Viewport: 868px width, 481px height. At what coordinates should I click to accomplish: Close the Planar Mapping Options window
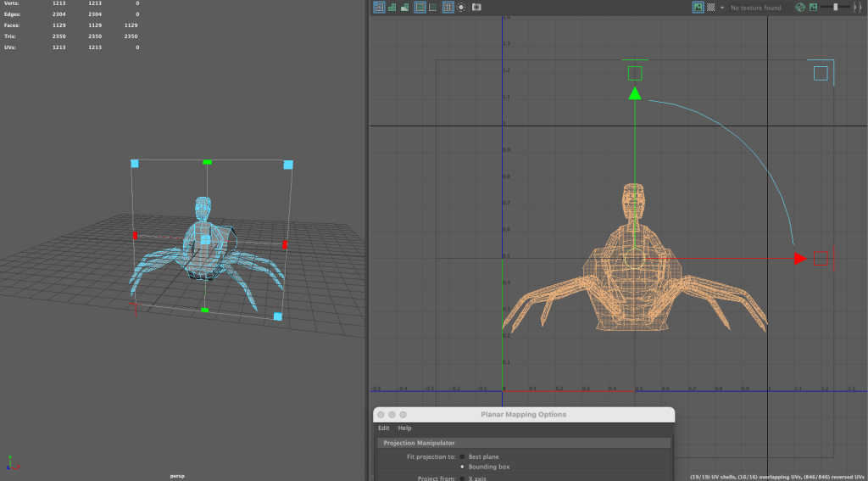point(381,415)
